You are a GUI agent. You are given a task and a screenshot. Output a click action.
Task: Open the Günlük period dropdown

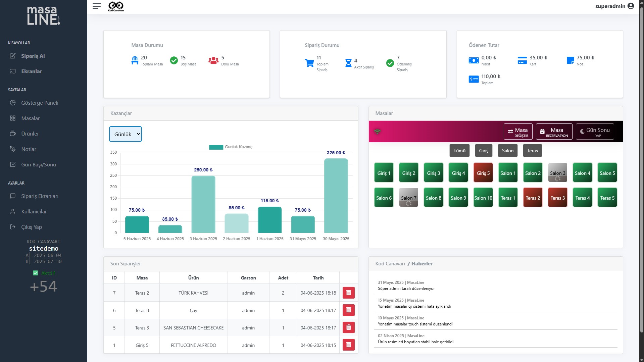tap(126, 134)
